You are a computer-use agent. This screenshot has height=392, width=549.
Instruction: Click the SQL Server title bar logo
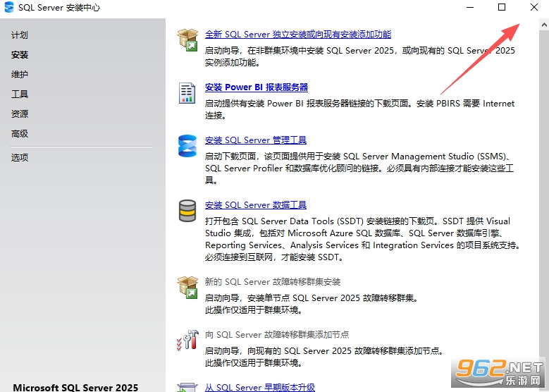(x=8, y=7)
